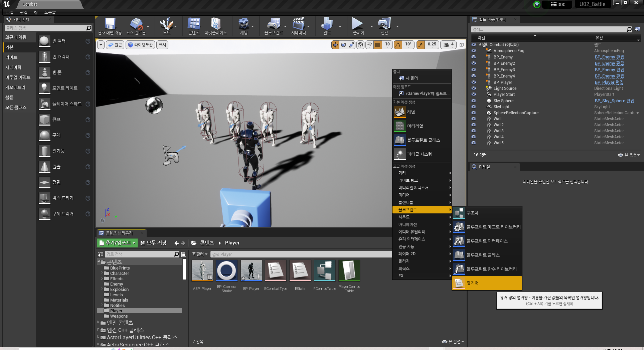Open the viewport options dropdown arrow
Viewport: 644px width, 350px height.
coord(101,45)
